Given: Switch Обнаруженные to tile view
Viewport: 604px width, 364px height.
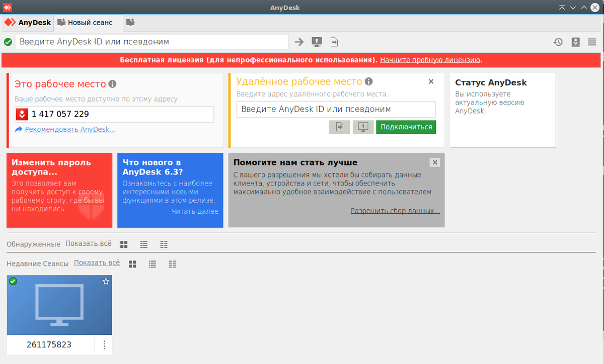Looking at the screenshot, I should coord(124,245).
